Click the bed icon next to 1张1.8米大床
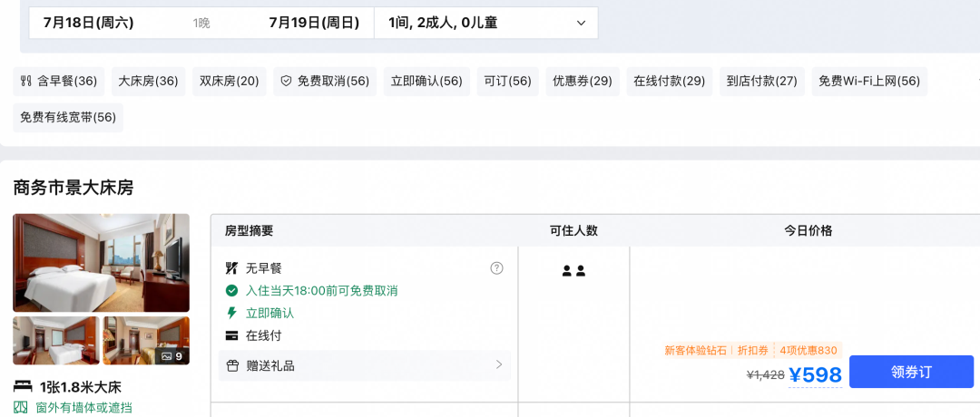The image size is (980, 417). [x=23, y=386]
